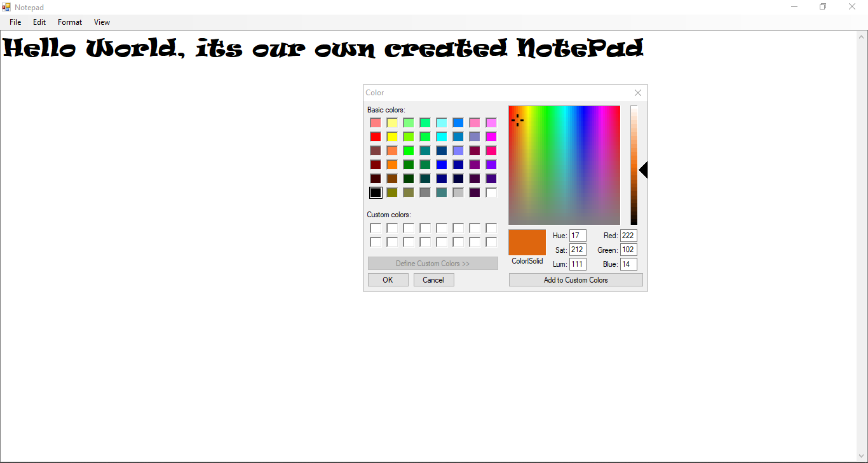Edit the Hue value field

pyautogui.click(x=577, y=235)
